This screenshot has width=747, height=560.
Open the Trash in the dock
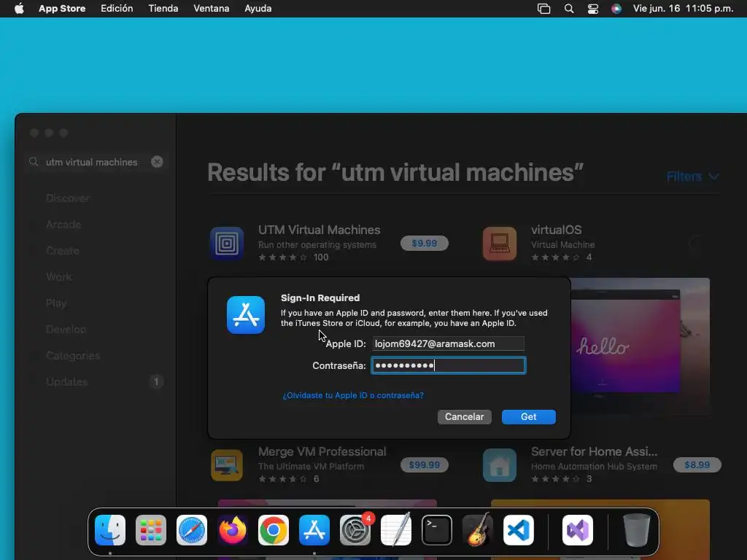point(636,530)
